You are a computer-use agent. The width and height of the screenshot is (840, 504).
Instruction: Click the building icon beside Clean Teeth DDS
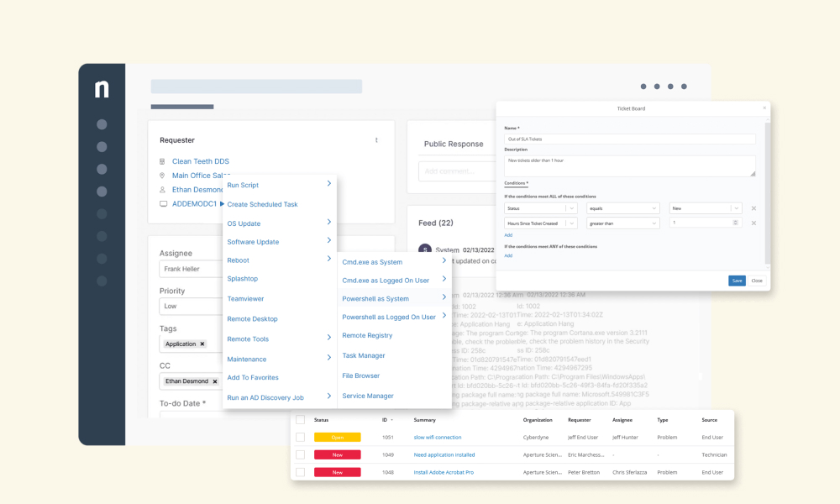tap(162, 161)
